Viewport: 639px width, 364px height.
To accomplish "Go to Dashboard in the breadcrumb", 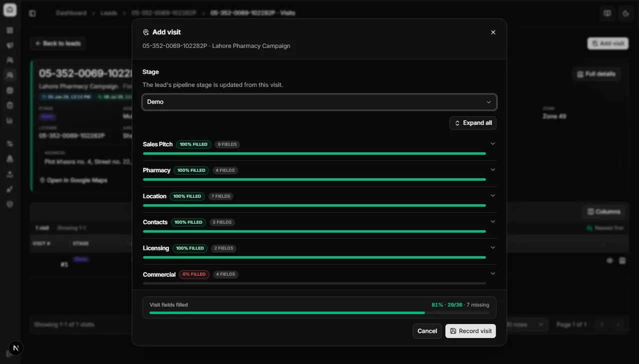I will (71, 13).
